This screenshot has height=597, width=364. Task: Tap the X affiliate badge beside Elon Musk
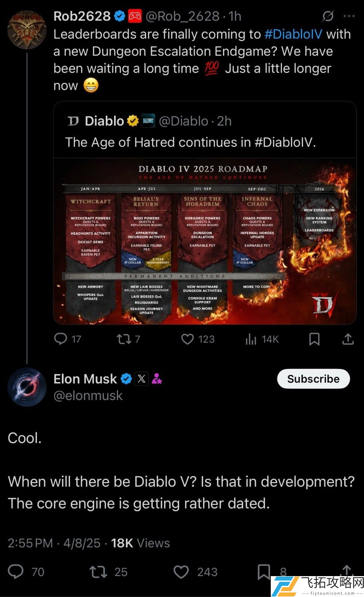click(141, 379)
